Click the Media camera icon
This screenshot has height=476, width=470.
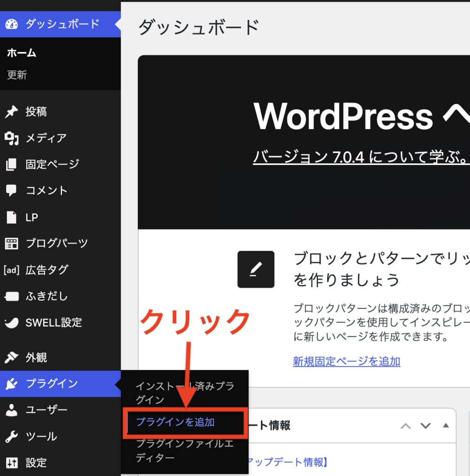pos(12,138)
